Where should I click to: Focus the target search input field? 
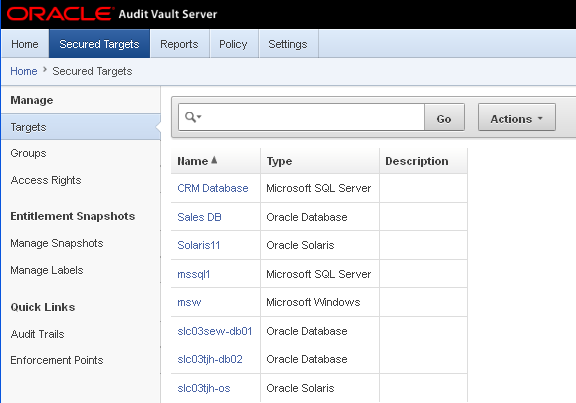[301, 117]
